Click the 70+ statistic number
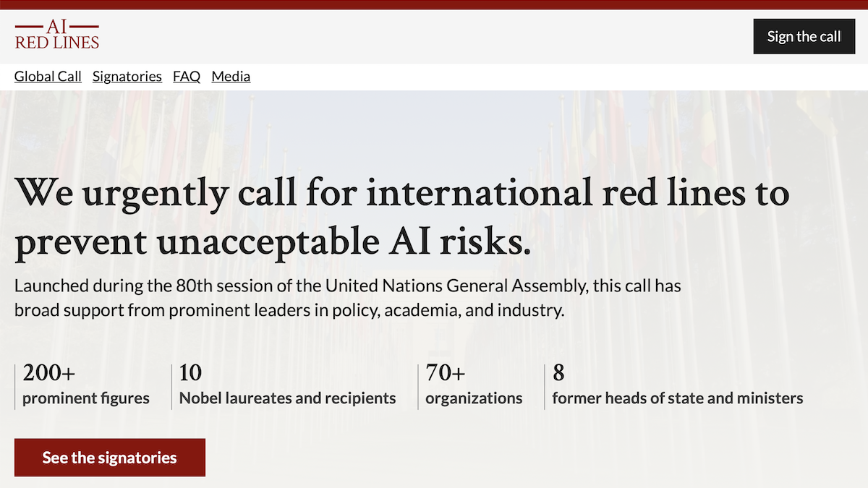The image size is (868, 488). [x=446, y=373]
